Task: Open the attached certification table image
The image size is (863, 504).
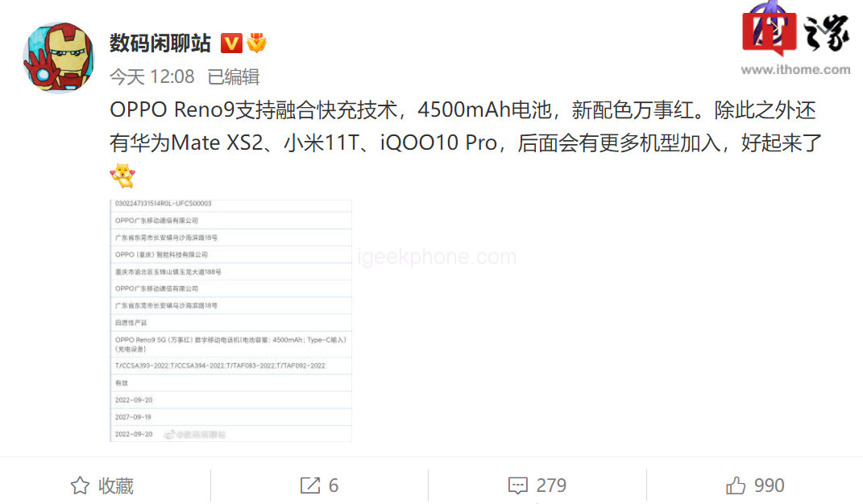Action: [x=230, y=320]
